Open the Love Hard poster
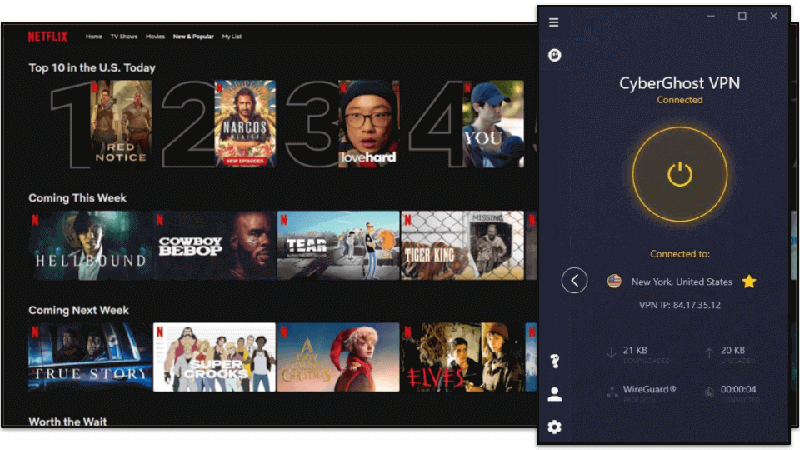 click(x=369, y=124)
